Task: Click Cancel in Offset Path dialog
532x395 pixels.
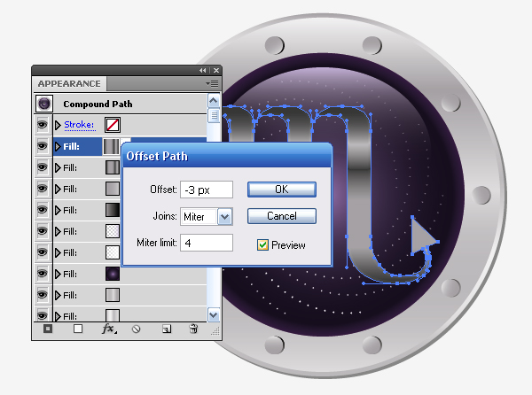Action: coord(282,216)
